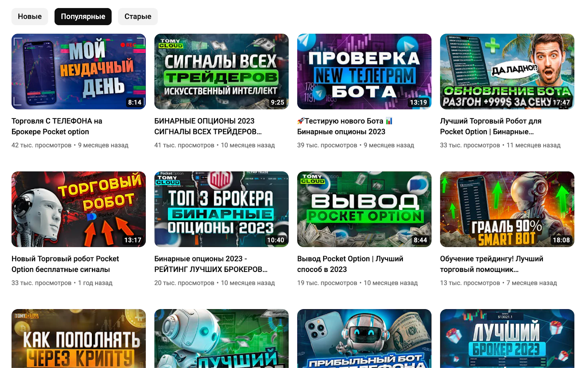Open the green robot Лучший thumbnail
Image resolution: width=588 pixels, height=368 pixels.
[x=221, y=339]
